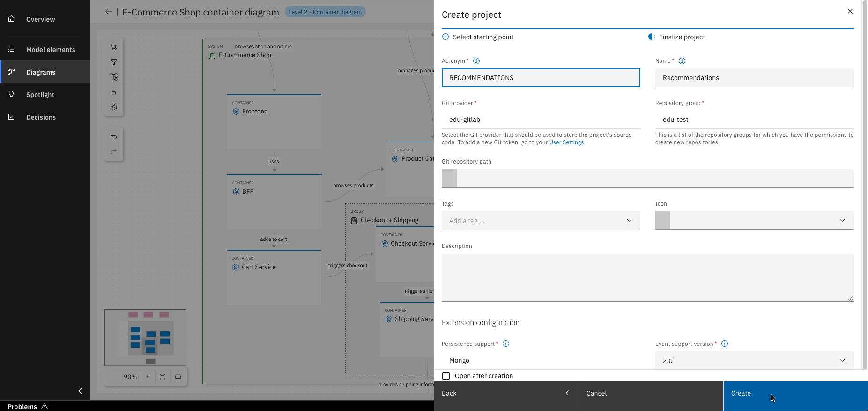Toggle the minimap map icon
The width and height of the screenshot is (868, 411).
coord(178,377)
